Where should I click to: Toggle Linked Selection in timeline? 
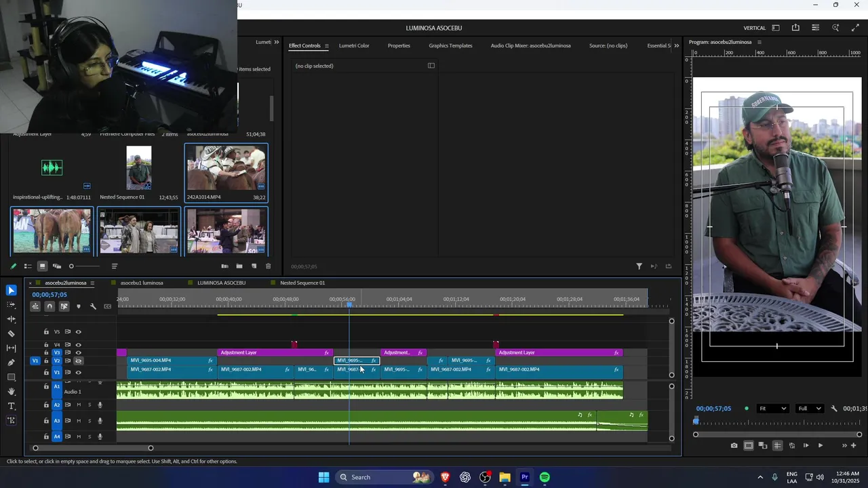pyautogui.click(x=64, y=306)
